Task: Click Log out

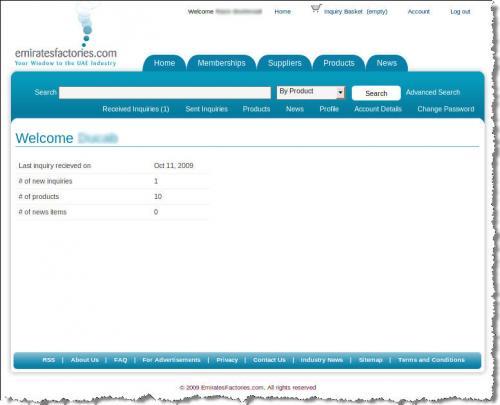Action: click(x=460, y=12)
